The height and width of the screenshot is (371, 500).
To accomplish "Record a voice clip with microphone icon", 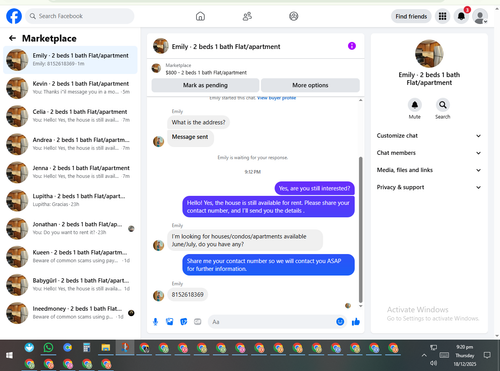I will tap(155, 322).
